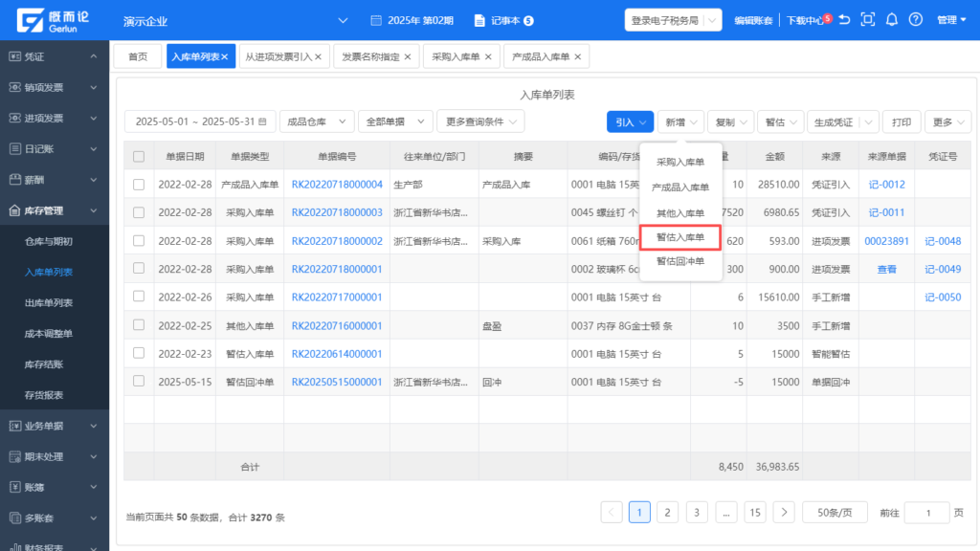Open the help question mark icon
This screenshot has width=980, height=551.
pyautogui.click(x=916, y=19)
